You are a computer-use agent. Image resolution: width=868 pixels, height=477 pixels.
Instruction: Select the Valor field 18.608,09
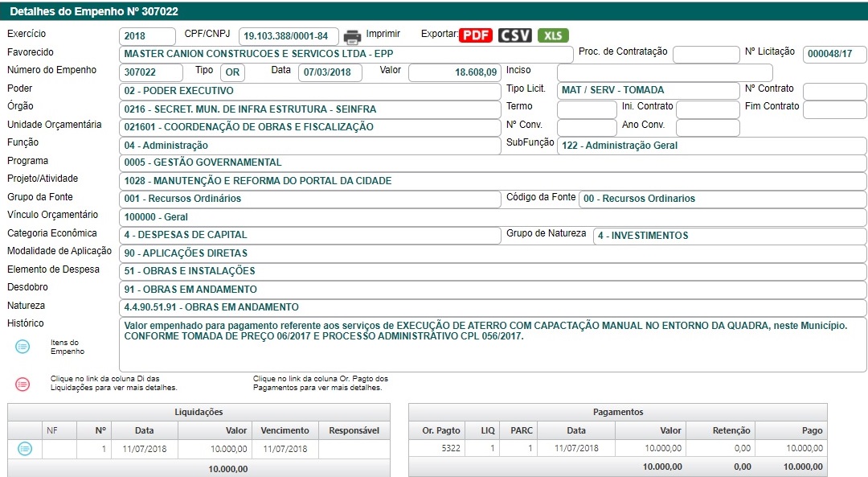(454, 72)
